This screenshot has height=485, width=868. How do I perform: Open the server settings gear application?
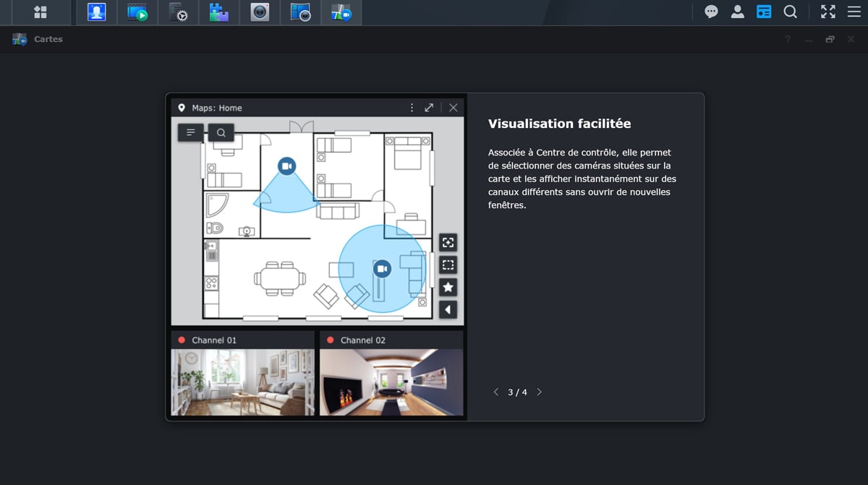[x=178, y=12]
